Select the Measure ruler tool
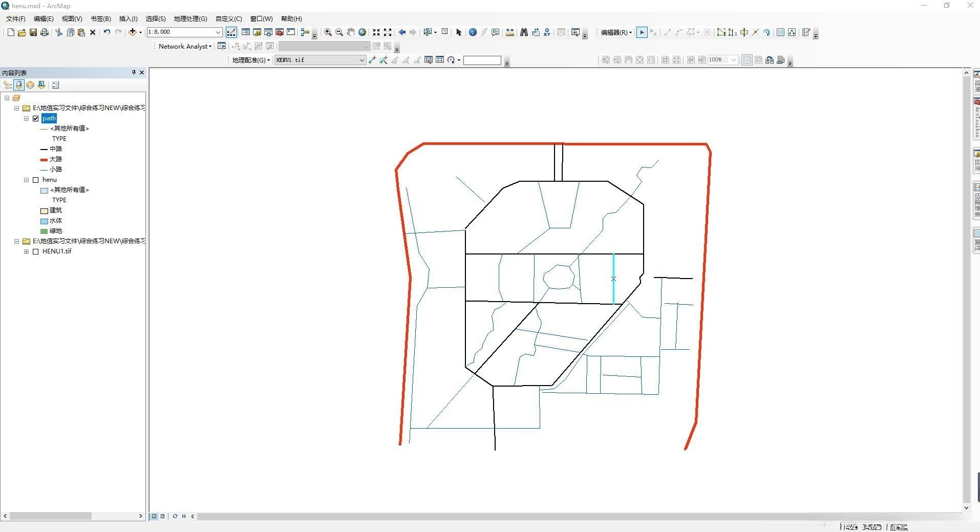Image resolution: width=980 pixels, height=532 pixels. coord(510,32)
